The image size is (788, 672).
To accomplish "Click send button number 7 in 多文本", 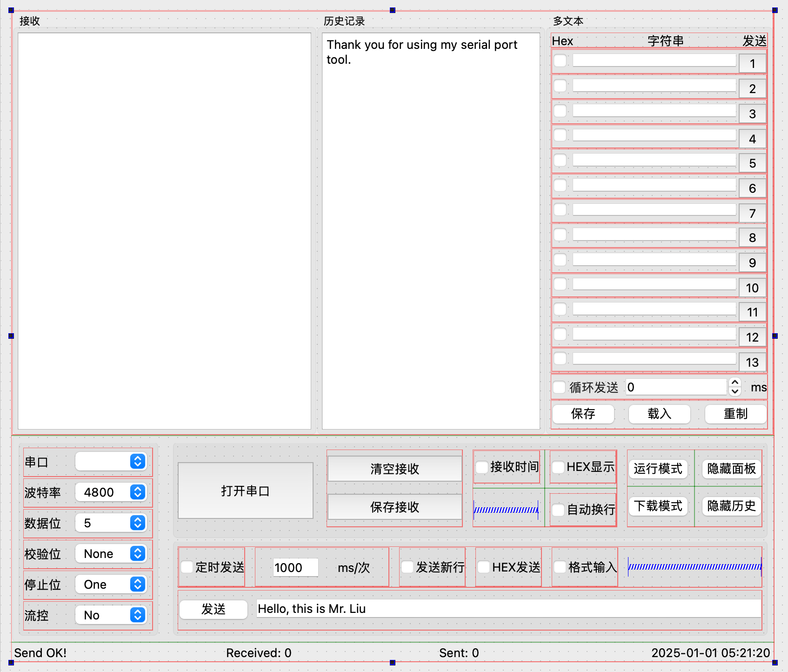I will 752,213.
